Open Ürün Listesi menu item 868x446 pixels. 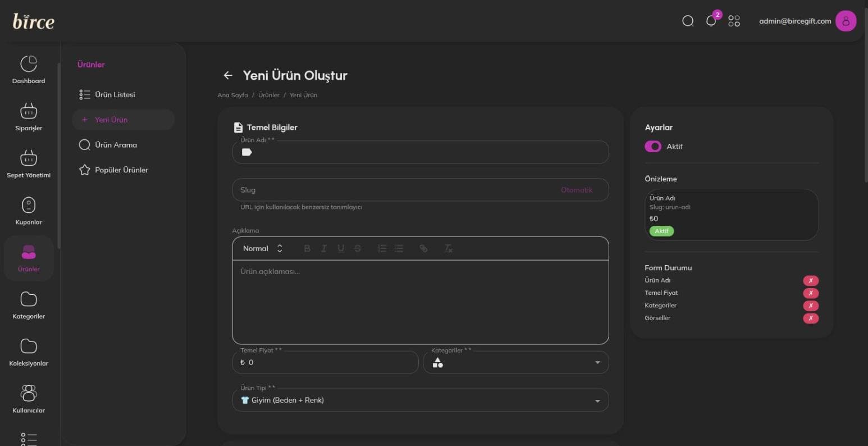(123, 95)
